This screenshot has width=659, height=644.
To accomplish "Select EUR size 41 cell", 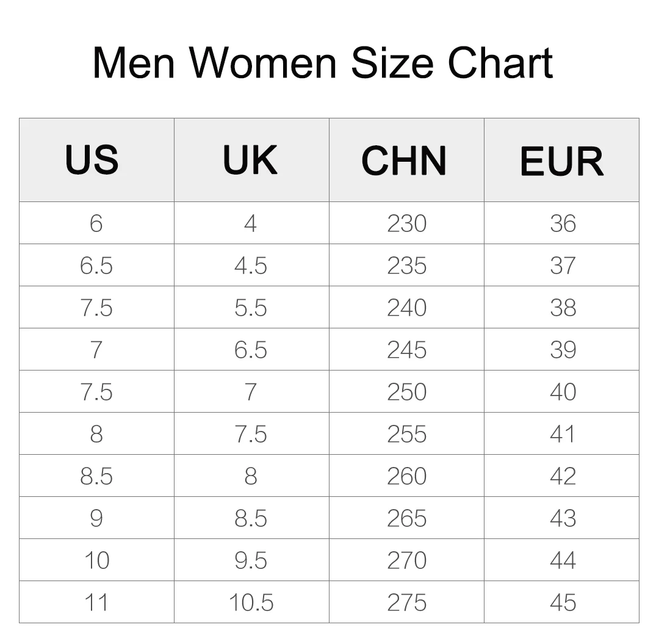I will tap(562, 434).
